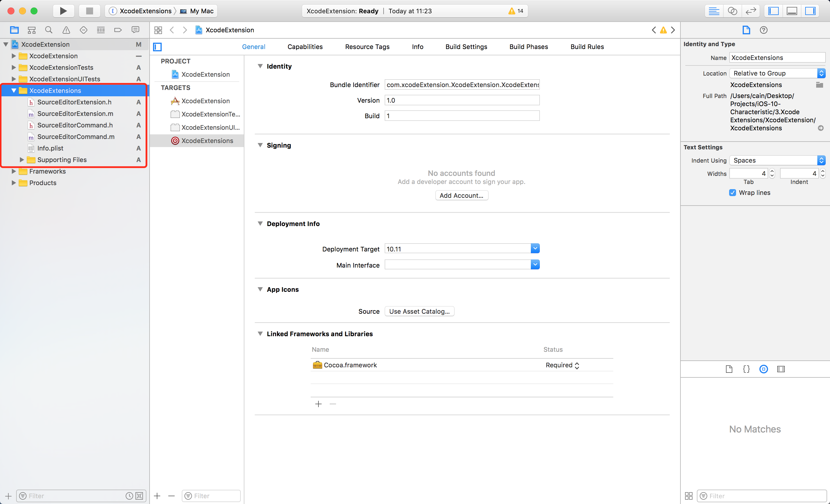Screen dimensions: 830x504
Task: Open the Capabilities tab
Action: tap(305, 47)
